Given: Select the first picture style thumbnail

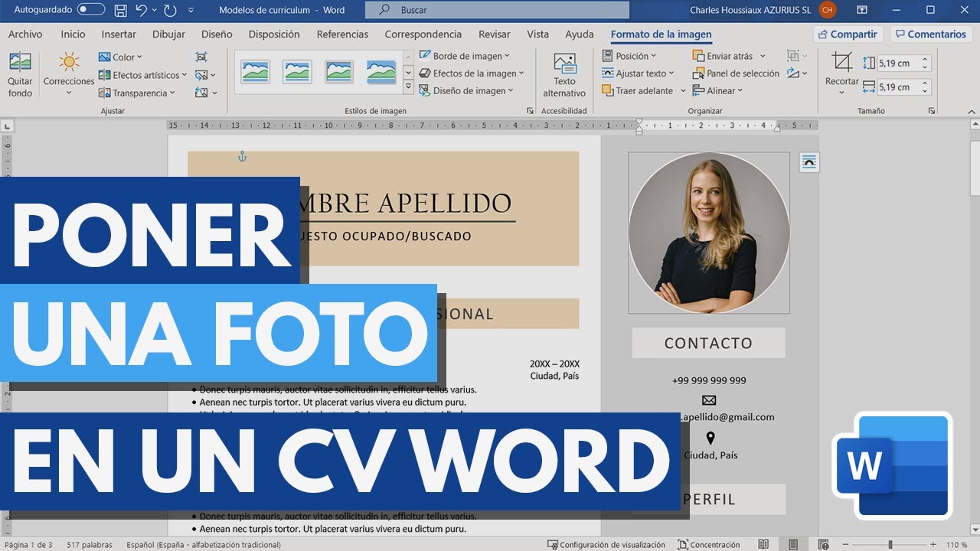Looking at the screenshot, I should point(256,72).
